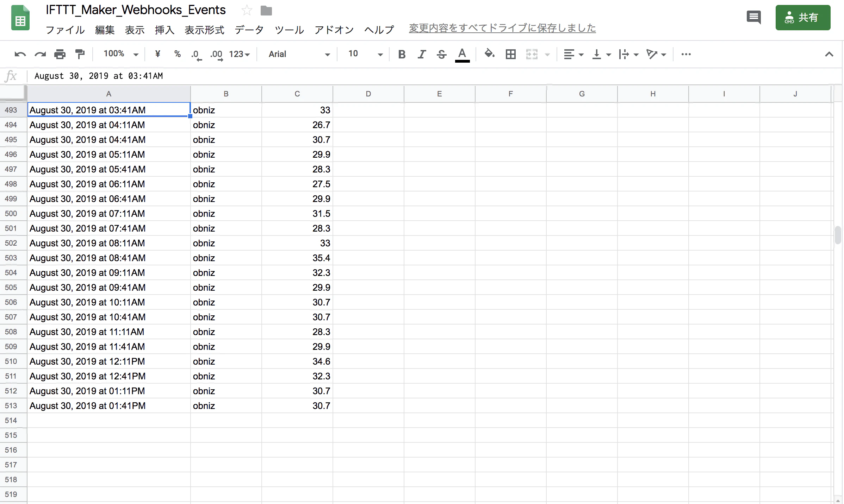Open the text color picker
844x504 pixels.
(462, 55)
